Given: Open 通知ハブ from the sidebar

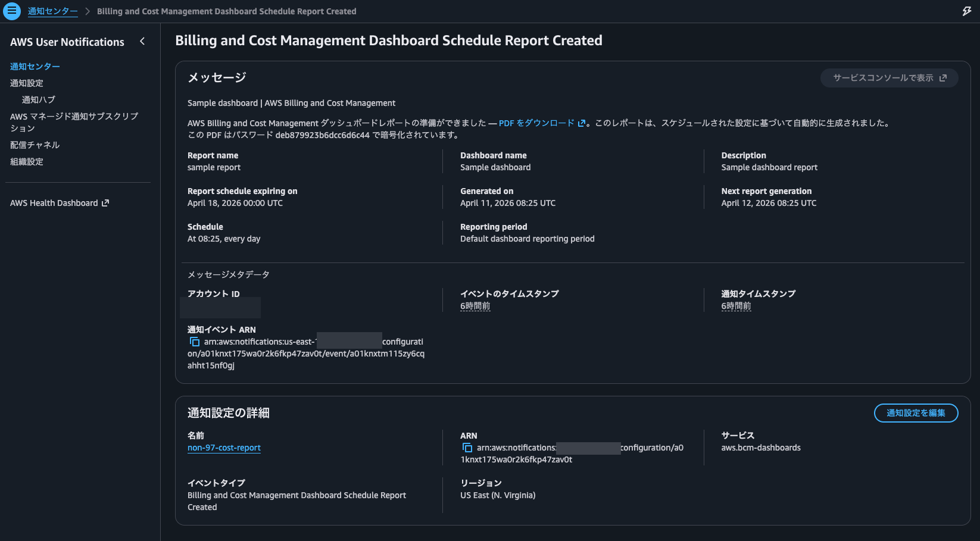Looking at the screenshot, I should pyautogui.click(x=38, y=99).
